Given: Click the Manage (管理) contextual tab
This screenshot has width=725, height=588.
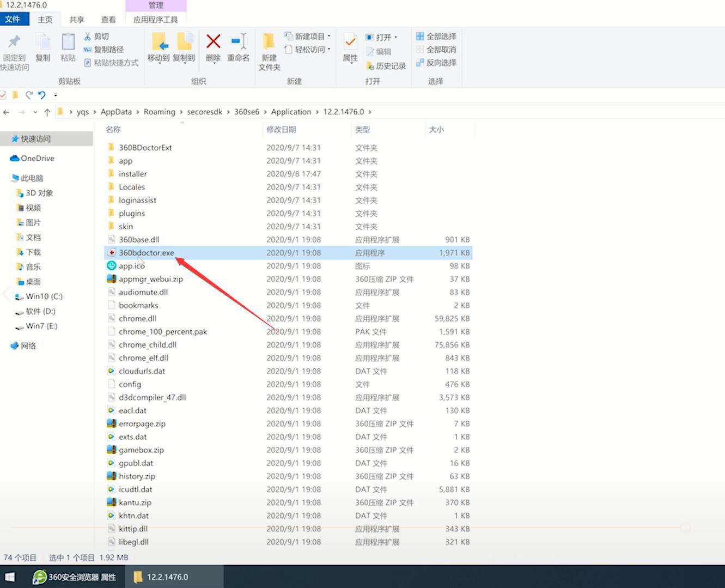Looking at the screenshot, I should [x=156, y=5].
